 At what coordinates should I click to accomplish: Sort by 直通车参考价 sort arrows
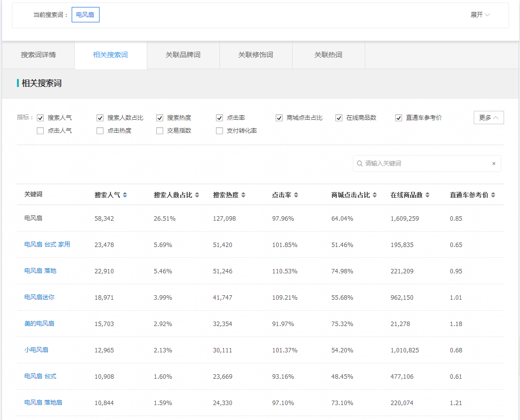coord(493,195)
